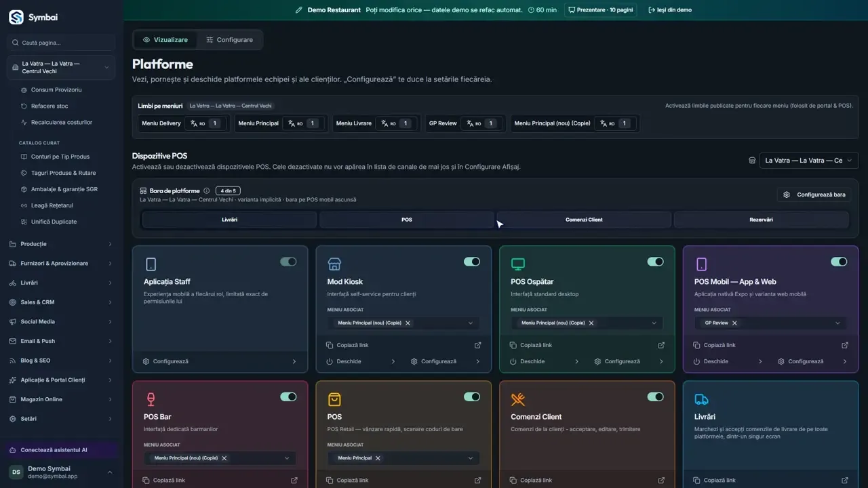The height and width of the screenshot is (488, 868).
Task: Click the external-link icon on POS Mobil card
Action: [x=845, y=345]
